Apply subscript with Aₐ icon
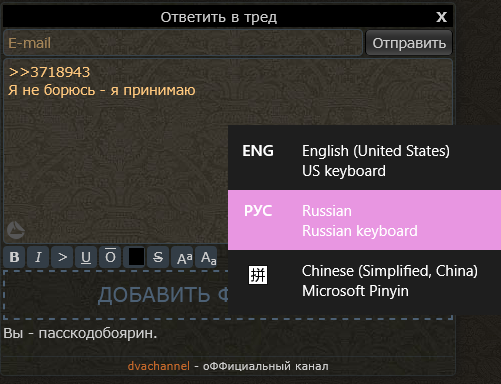501x384 pixels. click(x=206, y=257)
